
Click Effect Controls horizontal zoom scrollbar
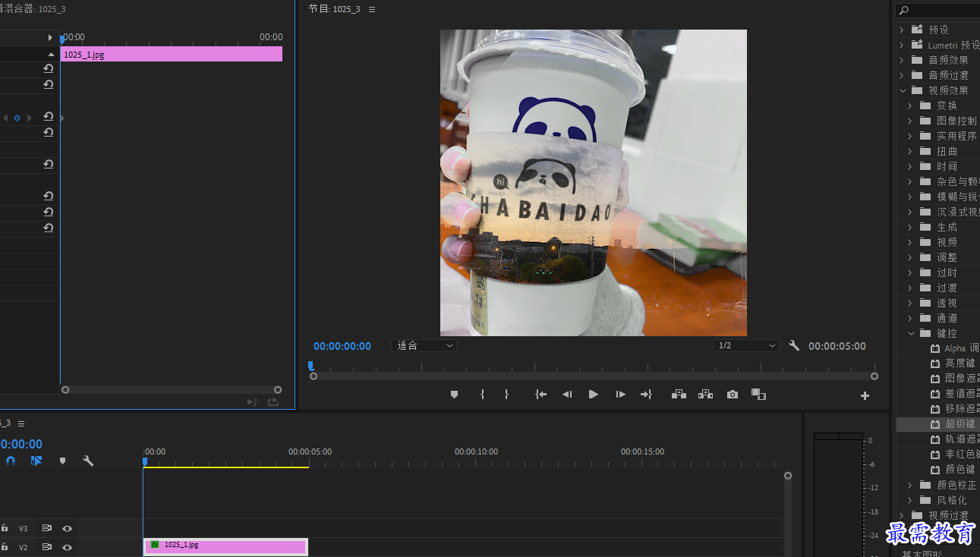172,389
